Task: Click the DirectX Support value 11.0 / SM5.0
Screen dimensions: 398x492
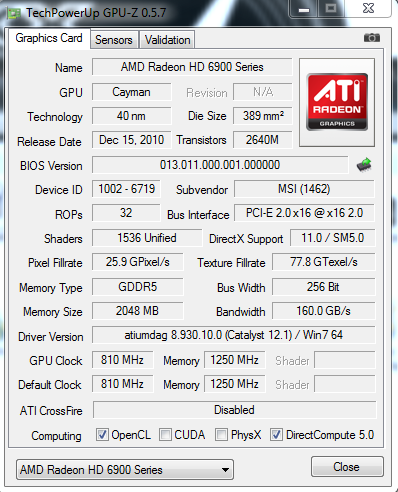Action: pos(333,238)
